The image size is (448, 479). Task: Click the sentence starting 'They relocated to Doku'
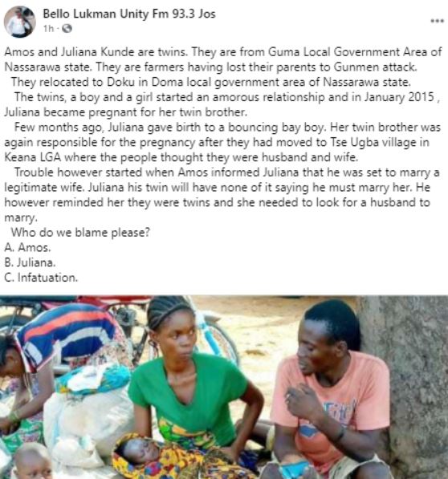(x=211, y=82)
